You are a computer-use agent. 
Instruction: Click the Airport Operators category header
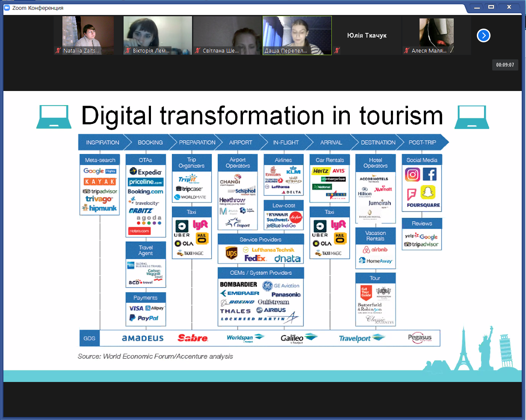(238, 163)
